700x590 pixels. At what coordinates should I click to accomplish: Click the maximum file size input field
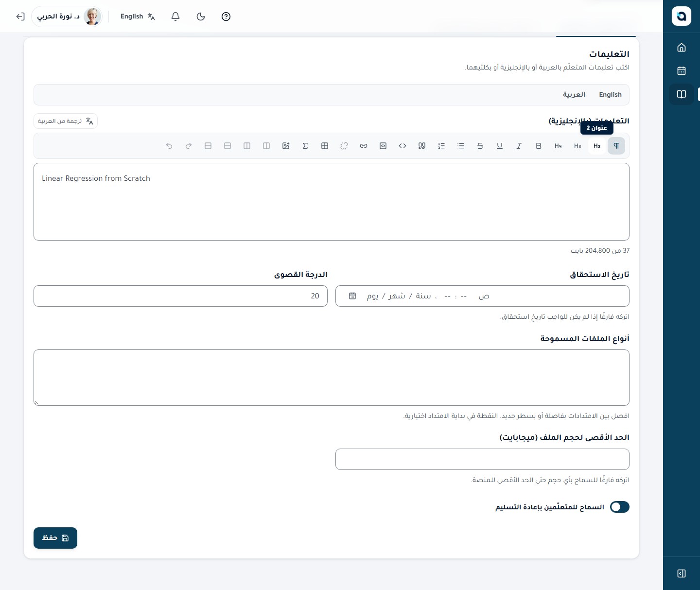pyautogui.click(x=482, y=459)
